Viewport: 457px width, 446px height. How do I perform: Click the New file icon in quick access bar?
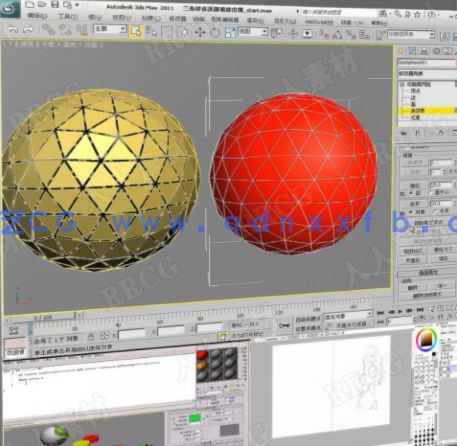tap(30, 4)
